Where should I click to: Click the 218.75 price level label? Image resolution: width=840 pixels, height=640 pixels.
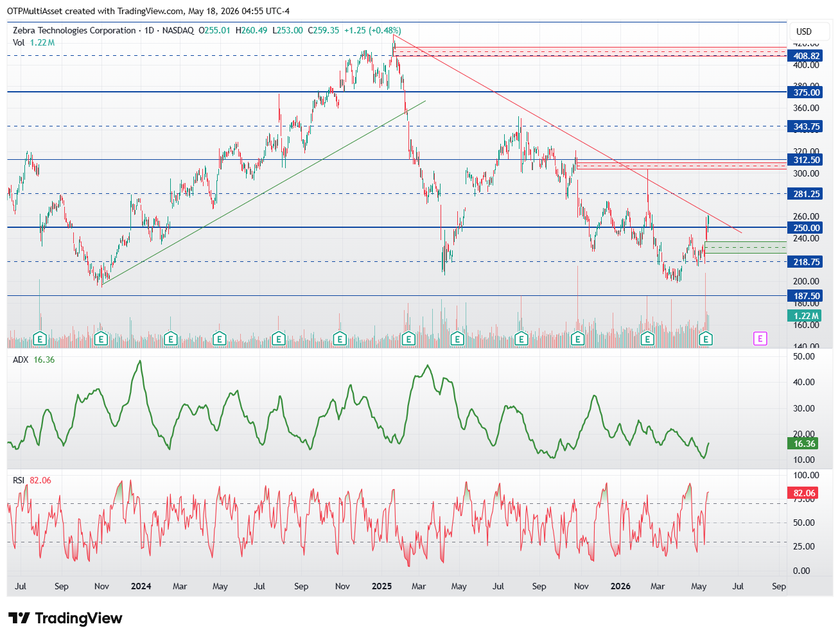tap(807, 262)
